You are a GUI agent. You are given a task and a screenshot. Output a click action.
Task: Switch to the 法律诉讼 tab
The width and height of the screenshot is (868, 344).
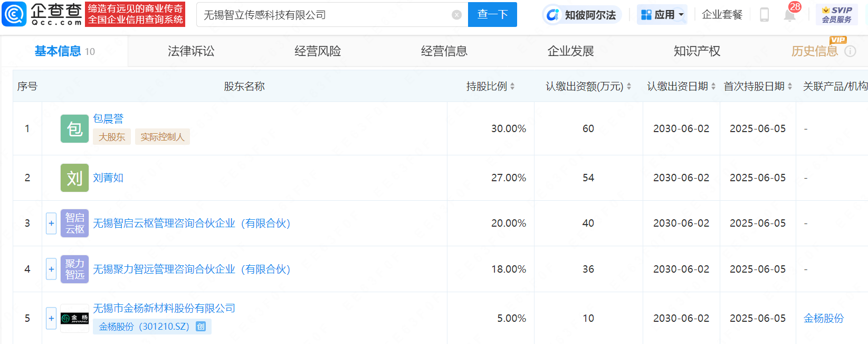[191, 51]
